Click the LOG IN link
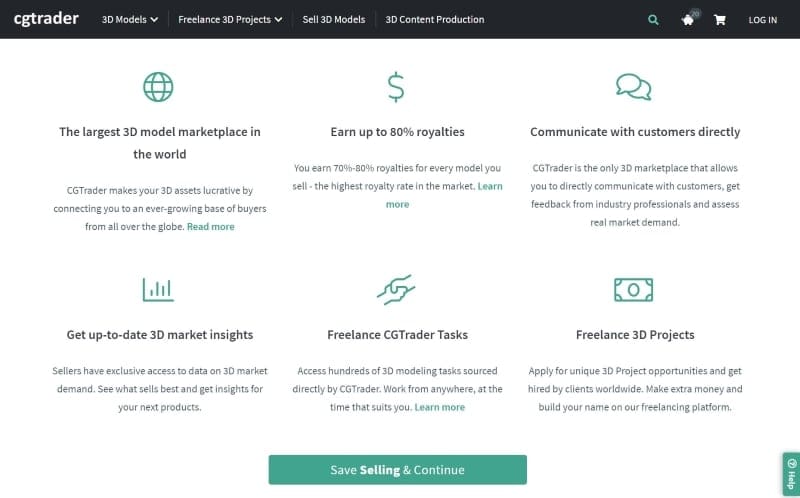 763,20
